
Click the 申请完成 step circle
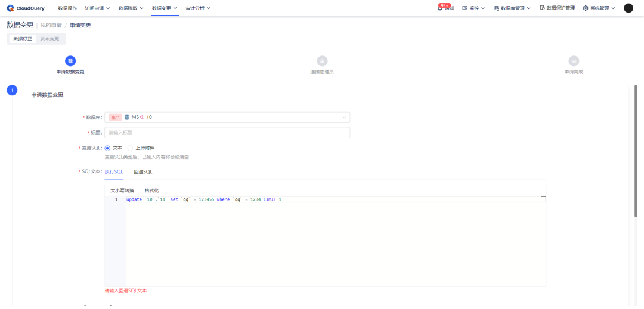(x=574, y=61)
